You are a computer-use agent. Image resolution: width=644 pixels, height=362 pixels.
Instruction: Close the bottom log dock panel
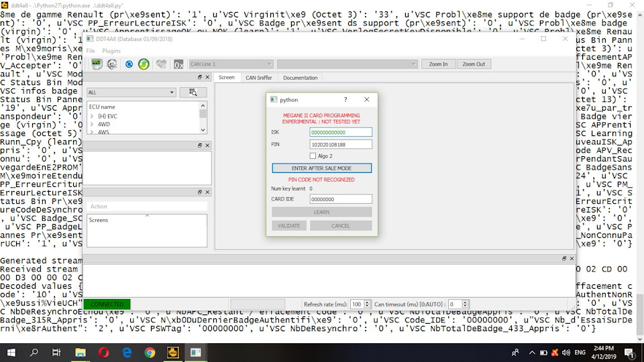point(572,259)
